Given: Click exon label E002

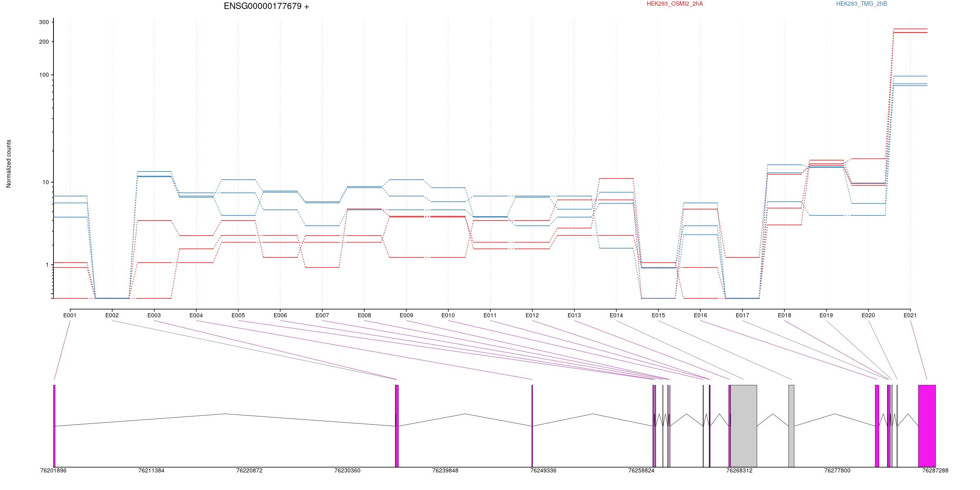Looking at the screenshot, I should click(112, 315).
